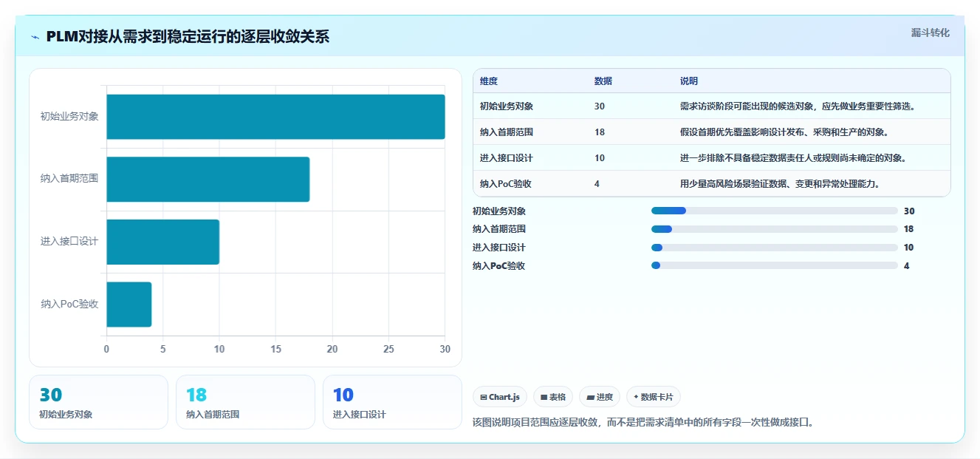Image resolution: width=980 pixels, height=459 pixels.
Task: Click the value 4 beside the progress bar
Action: pos(907,265)
